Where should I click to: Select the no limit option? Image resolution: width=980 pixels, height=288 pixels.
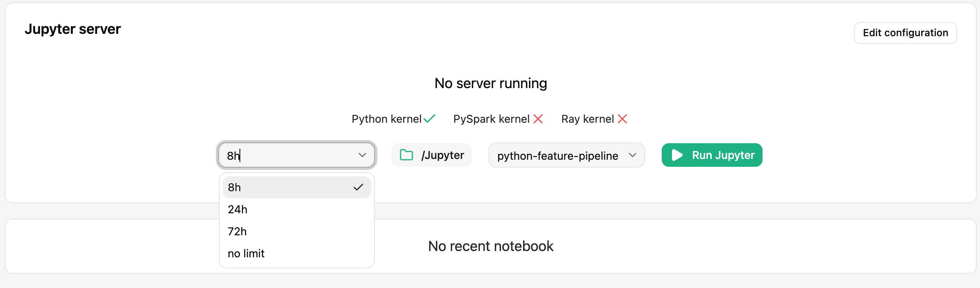click(x=297, y=253)
